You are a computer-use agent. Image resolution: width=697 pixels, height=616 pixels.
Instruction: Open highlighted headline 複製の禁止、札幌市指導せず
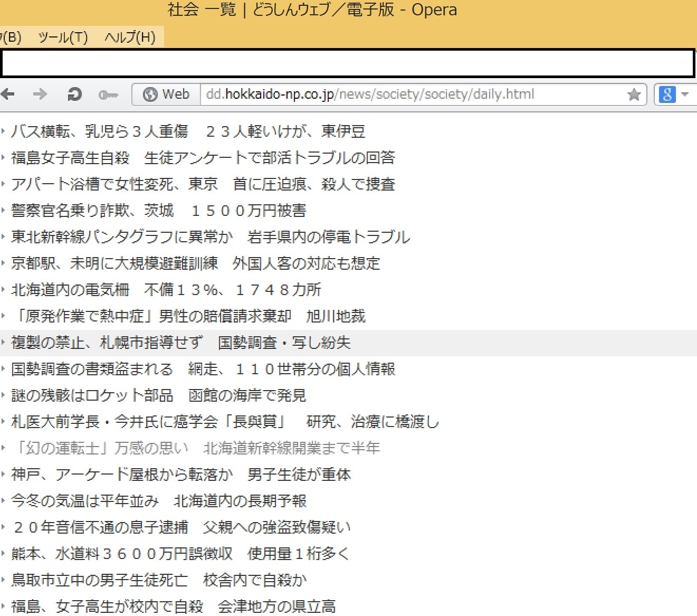click(181, 343)
